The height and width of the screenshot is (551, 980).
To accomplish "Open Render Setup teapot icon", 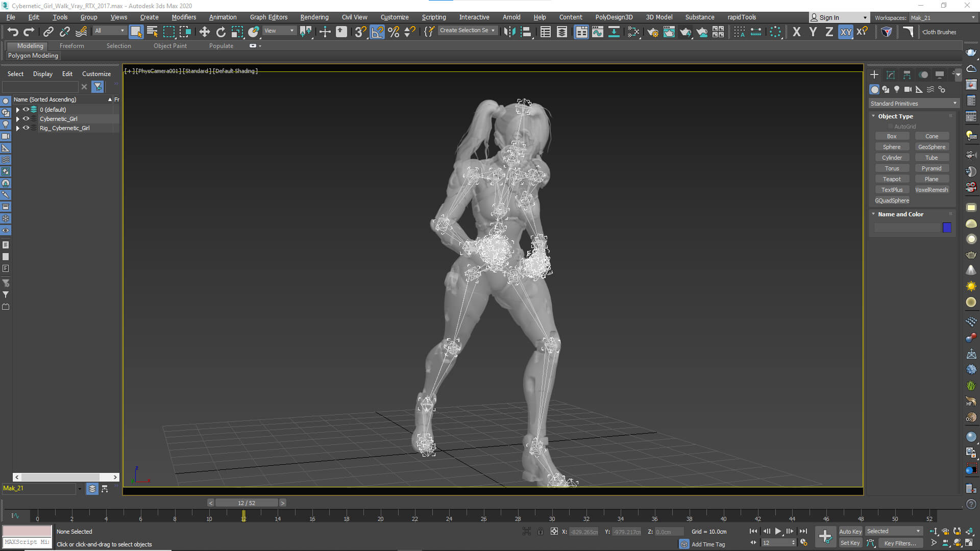I will click(653, 32).
